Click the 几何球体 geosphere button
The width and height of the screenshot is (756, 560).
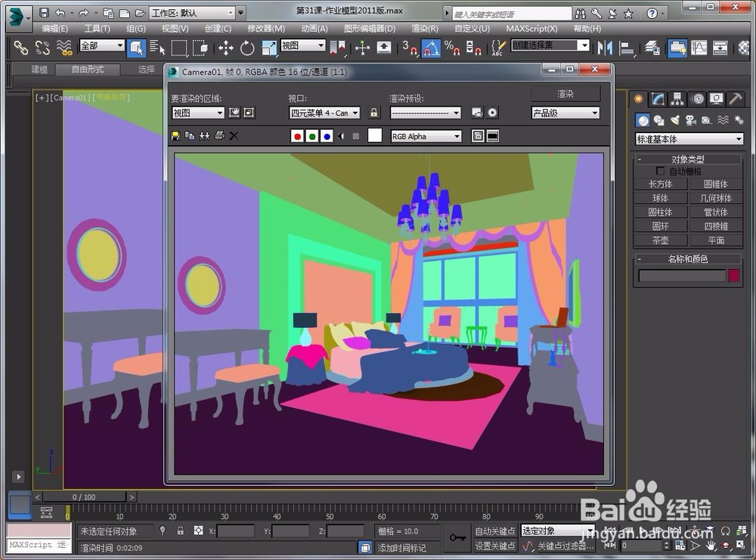pyautogui.click(x=716, y=198)
